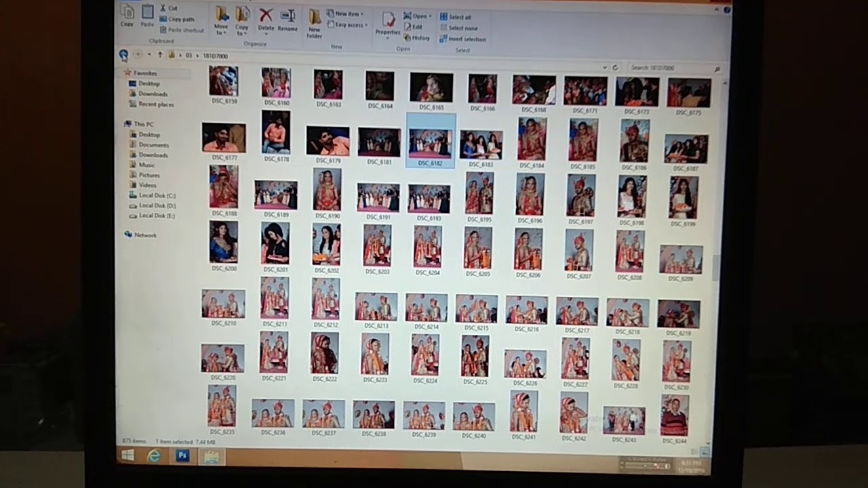Open the recent locations dropdown arrow

coord(149,55)
